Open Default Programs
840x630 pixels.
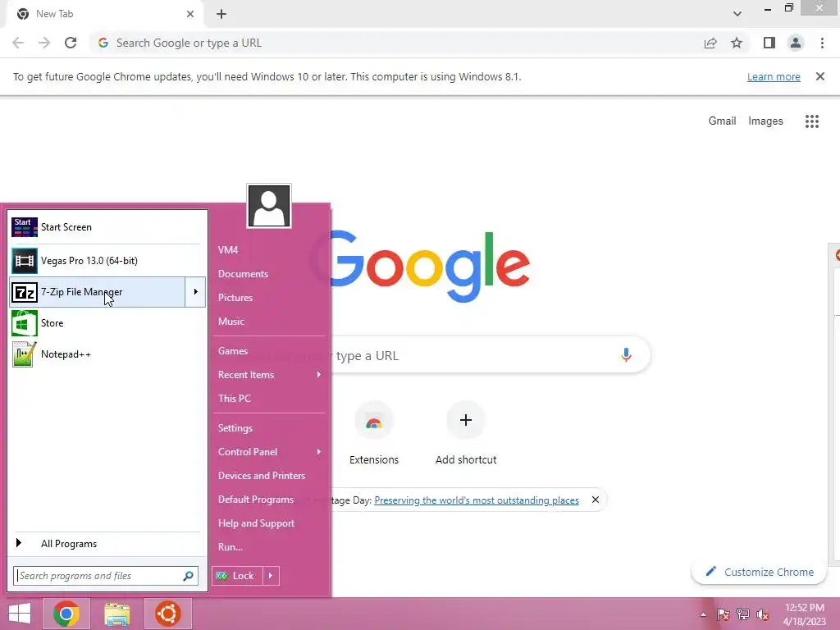pos(256,500)
